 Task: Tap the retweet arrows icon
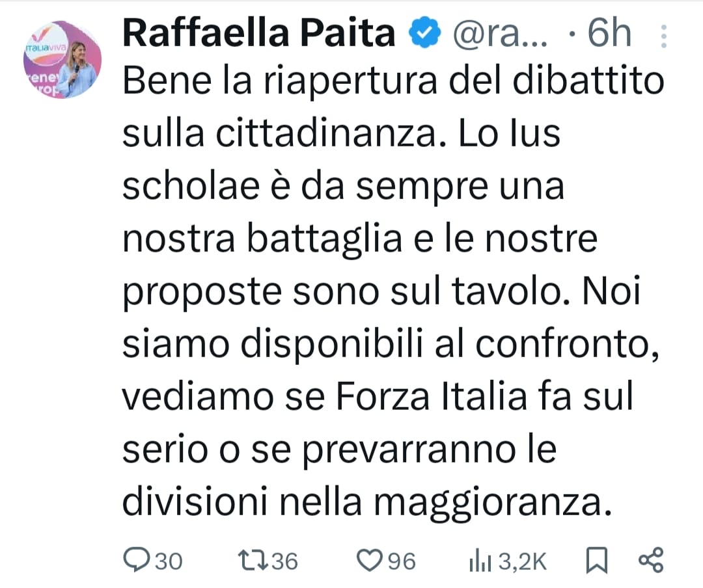[252, 560]
